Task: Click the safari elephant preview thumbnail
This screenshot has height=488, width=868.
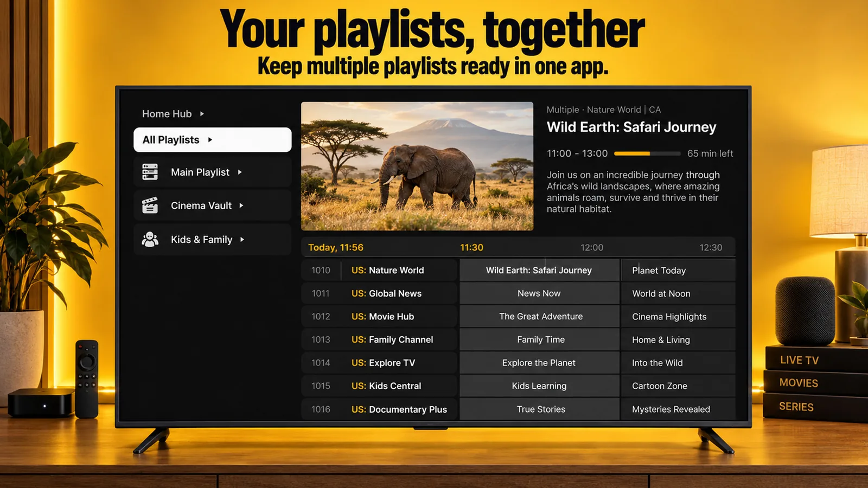Action: click(x=417, y=166)
